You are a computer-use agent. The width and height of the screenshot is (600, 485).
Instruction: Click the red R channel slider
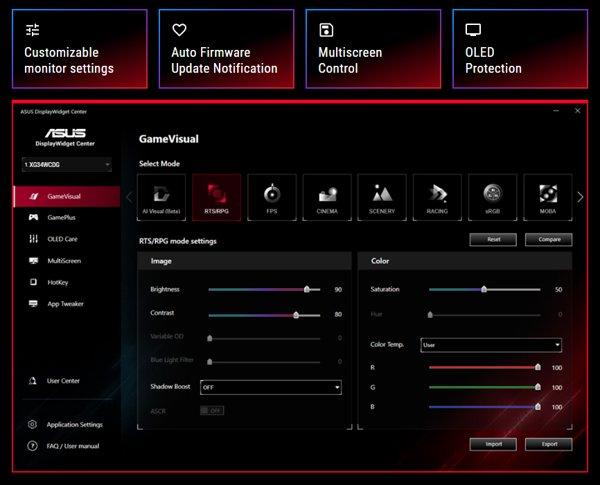tap(484, 367)
